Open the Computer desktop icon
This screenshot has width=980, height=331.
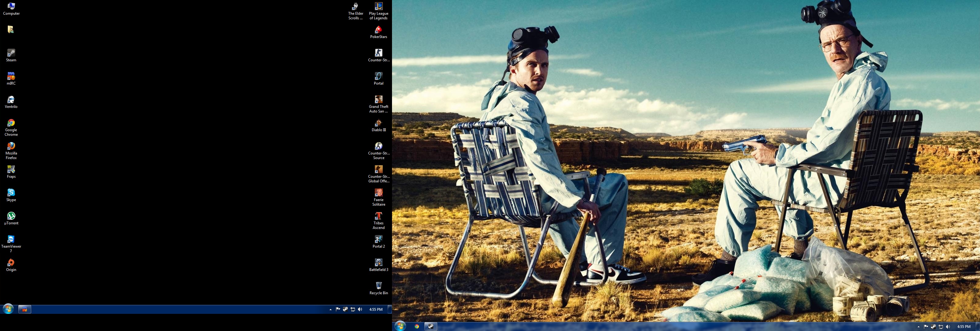[11, 9]
